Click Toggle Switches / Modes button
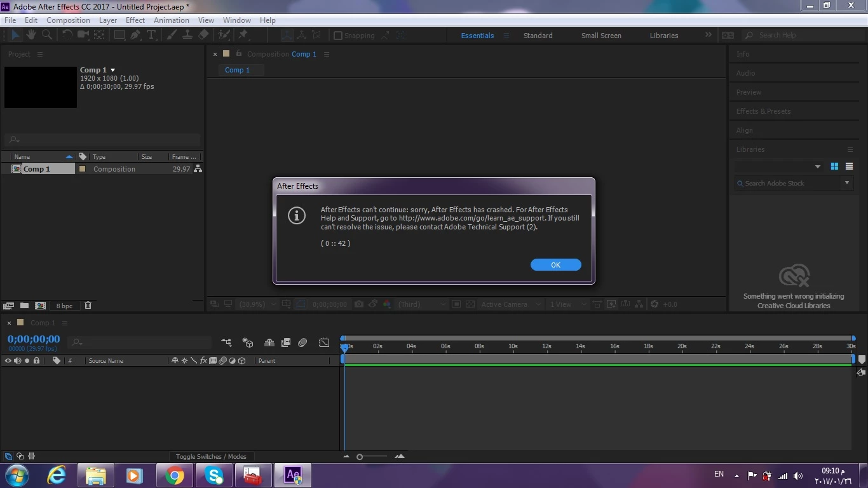This screenshot has height=488, width=868. pos(211,456)
